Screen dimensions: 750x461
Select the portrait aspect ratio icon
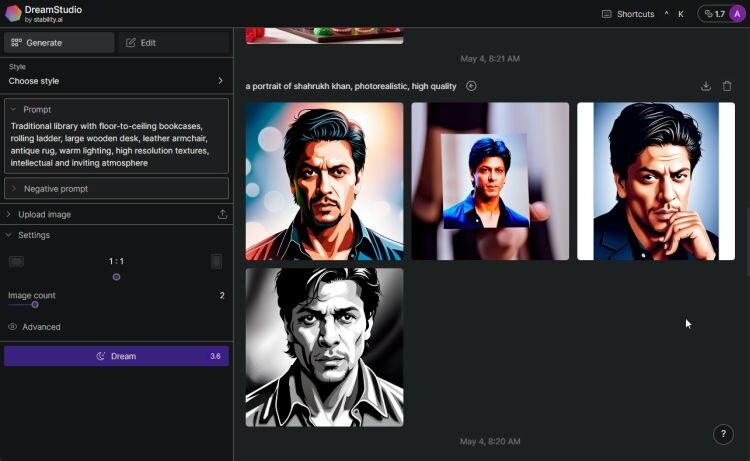[217, 261]
